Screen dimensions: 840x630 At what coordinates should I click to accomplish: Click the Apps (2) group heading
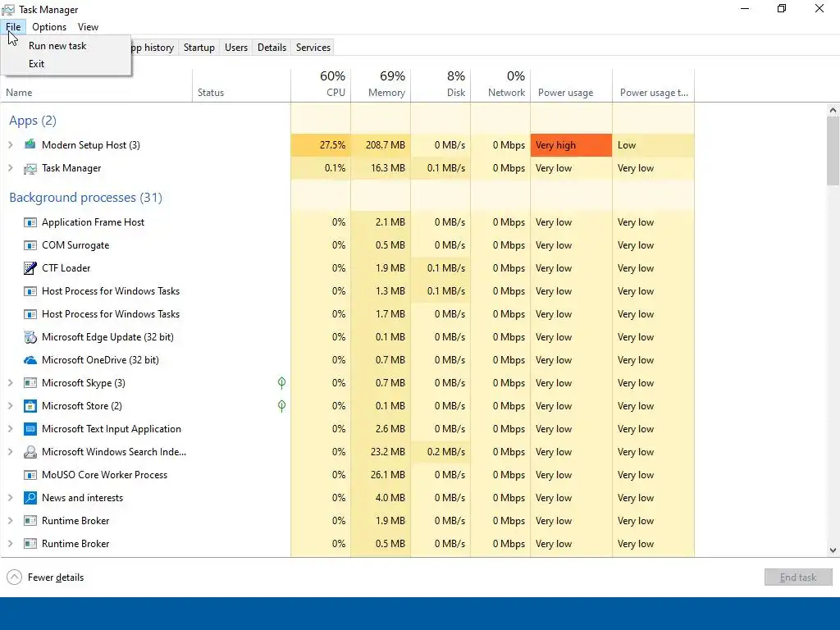pyautogui.click(x=33, y=121)
